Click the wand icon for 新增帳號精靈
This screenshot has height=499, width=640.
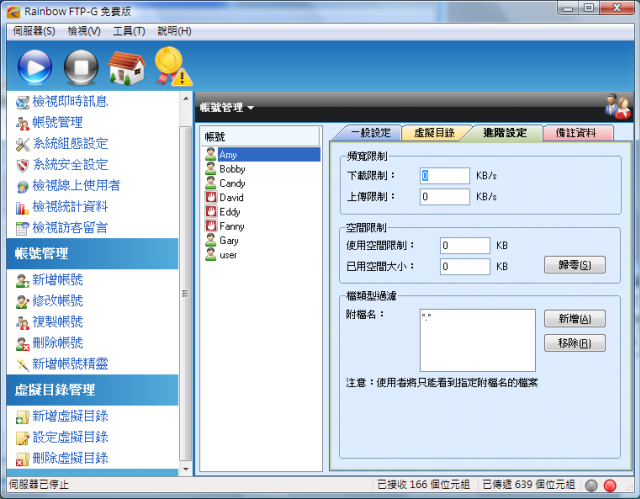[22, 365]
